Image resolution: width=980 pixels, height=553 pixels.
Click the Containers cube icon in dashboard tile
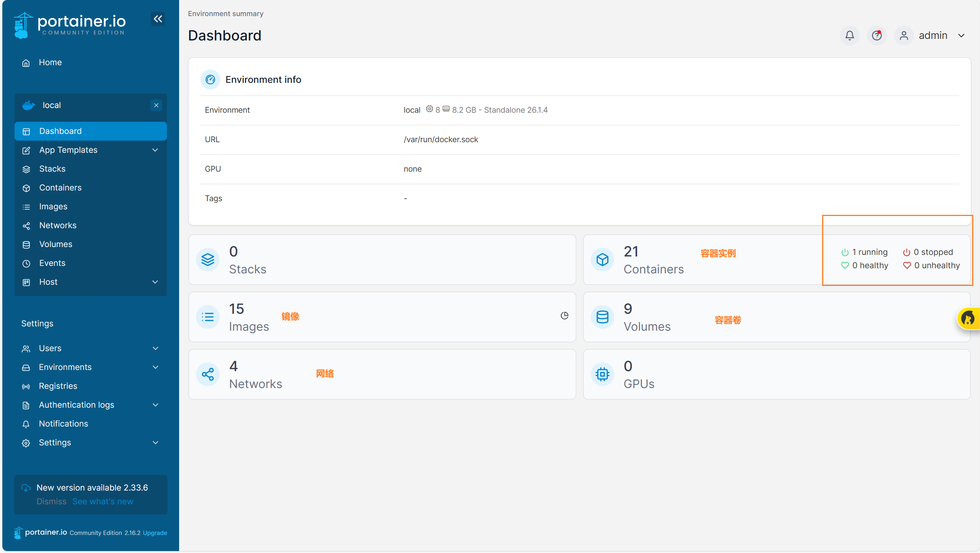pos(603,260)
